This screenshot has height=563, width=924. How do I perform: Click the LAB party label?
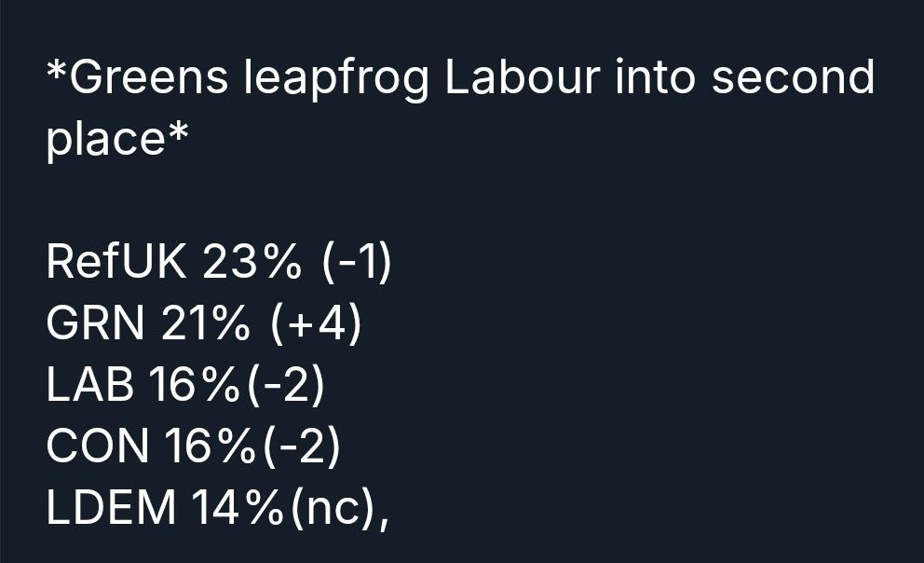[89, 387]
